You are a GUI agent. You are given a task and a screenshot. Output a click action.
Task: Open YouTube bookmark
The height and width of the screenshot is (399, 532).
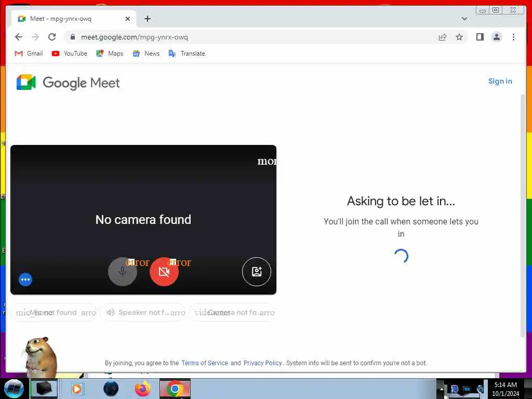click(x=70, y=54)
